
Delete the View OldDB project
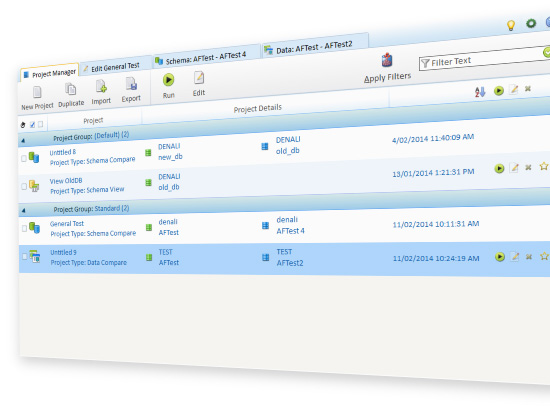[x=528, y=167]
